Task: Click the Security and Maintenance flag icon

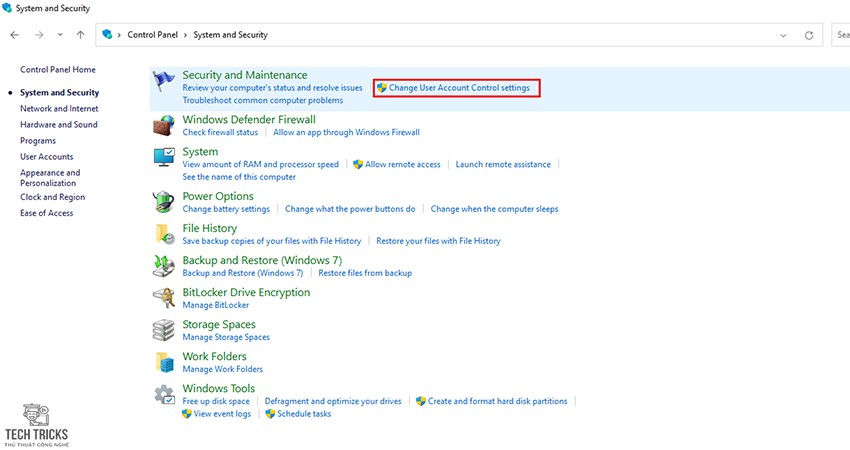Action: [164, 82]
